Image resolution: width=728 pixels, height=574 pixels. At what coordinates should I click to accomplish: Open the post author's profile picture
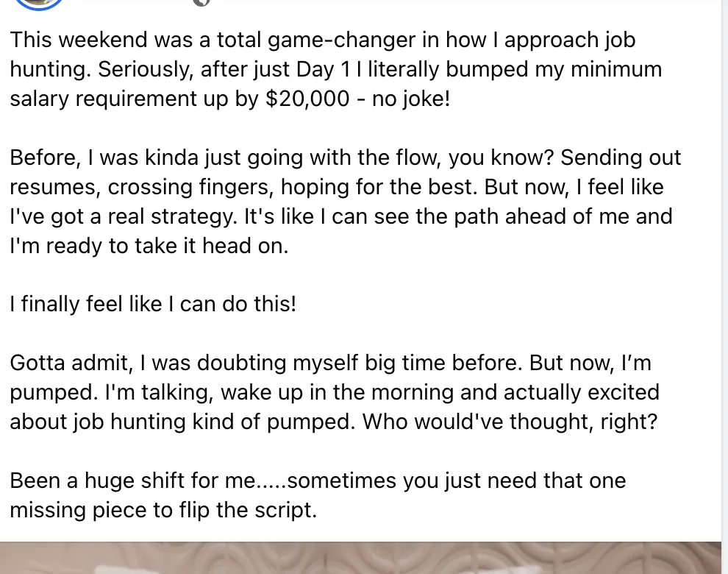(x=39, y=4)
